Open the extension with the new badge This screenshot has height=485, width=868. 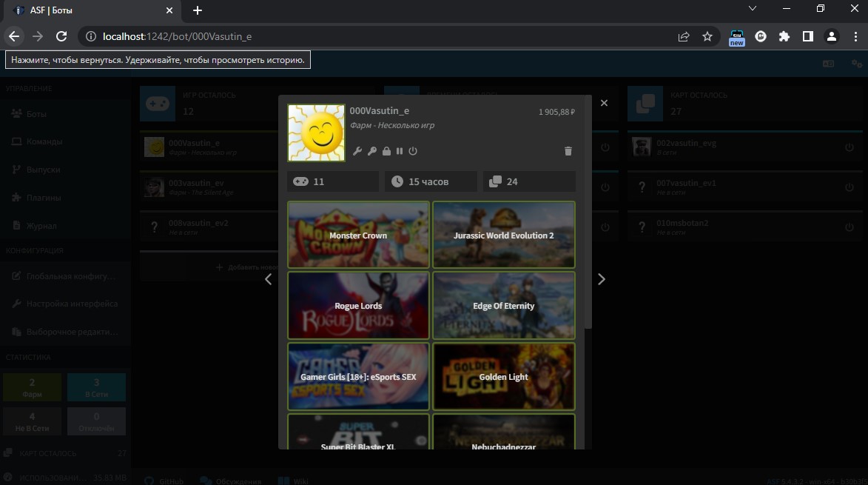point(737,37)
